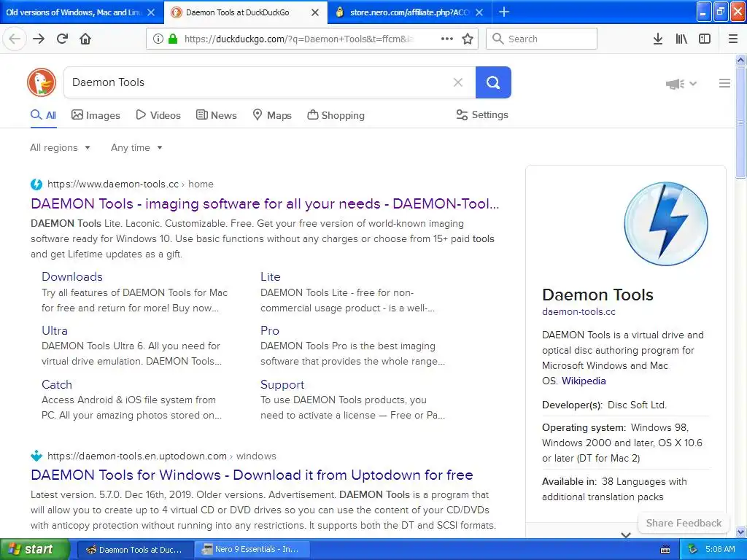Expand the All regions dropdown
This screenshot has height=560, width=747.
60,147
